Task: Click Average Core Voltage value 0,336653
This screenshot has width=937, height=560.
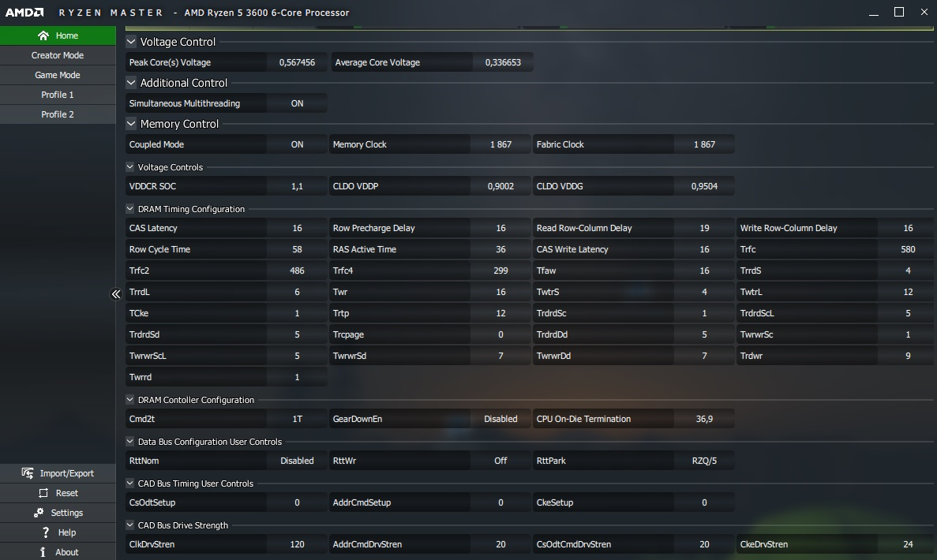Action: click(x=503, y=62)
